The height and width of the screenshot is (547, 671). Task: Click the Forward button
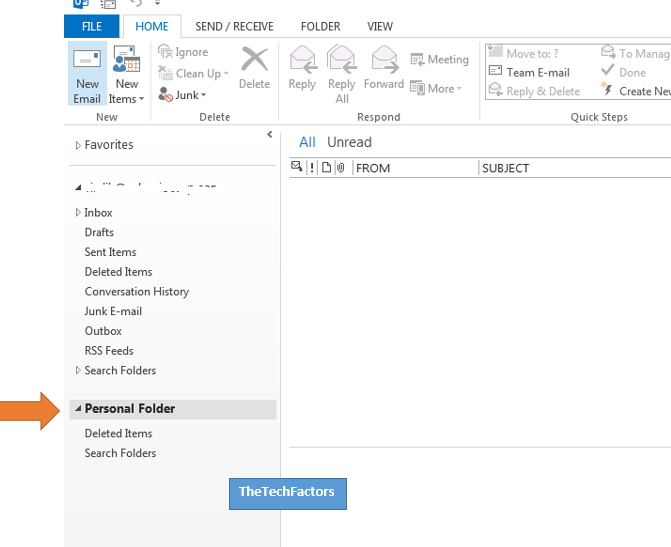[384, 68]
